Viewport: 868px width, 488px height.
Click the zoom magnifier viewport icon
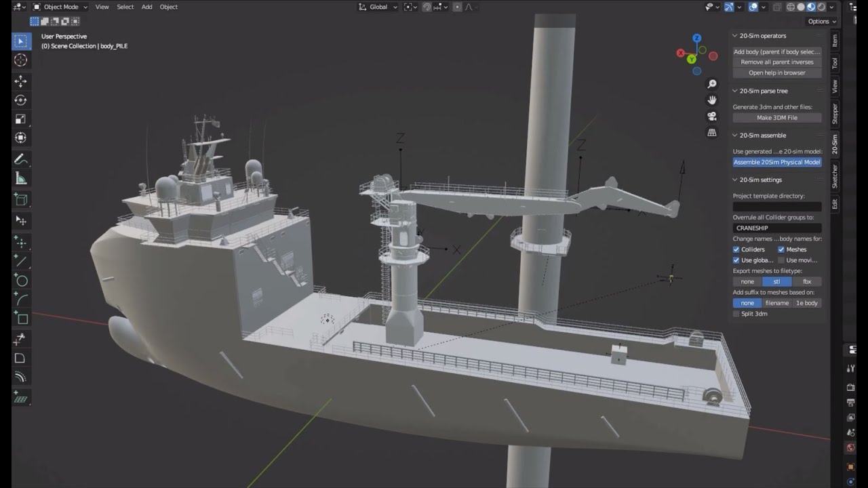pos(712,84)
